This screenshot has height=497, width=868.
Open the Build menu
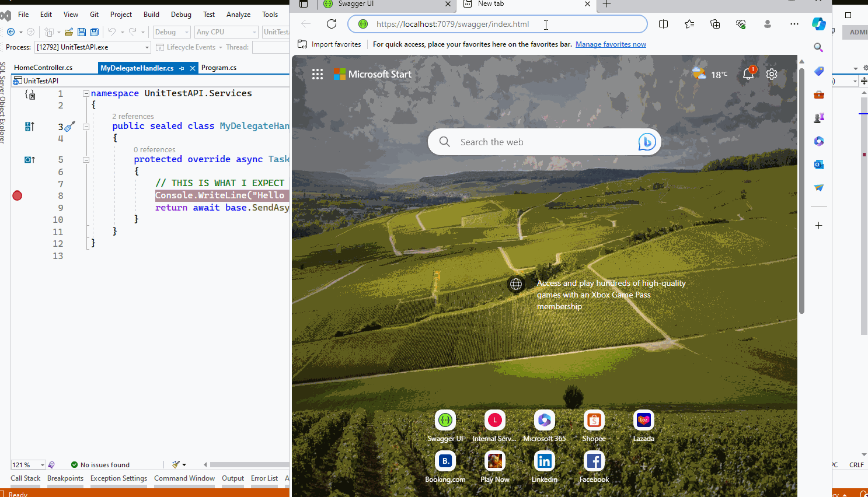(x=151, y=15)
